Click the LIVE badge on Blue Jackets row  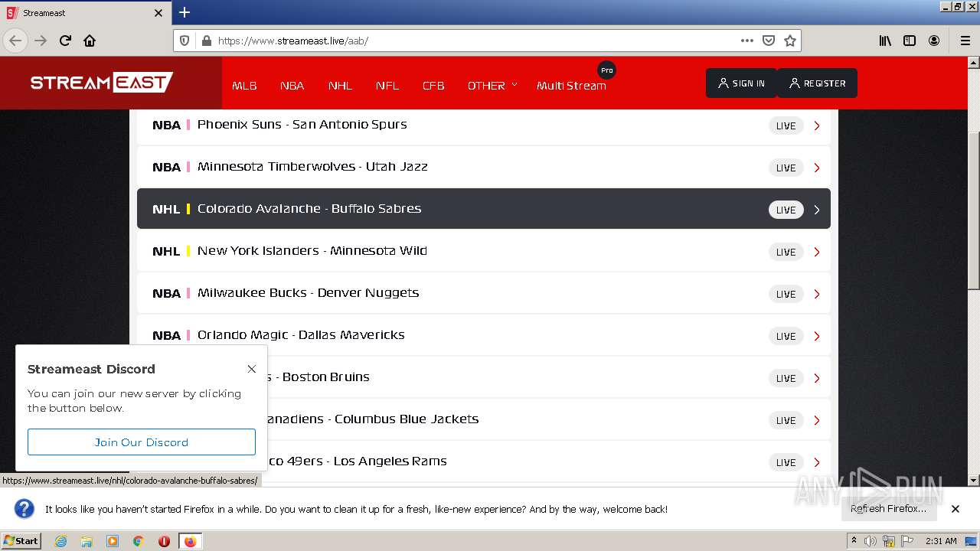tap(786, 420)
